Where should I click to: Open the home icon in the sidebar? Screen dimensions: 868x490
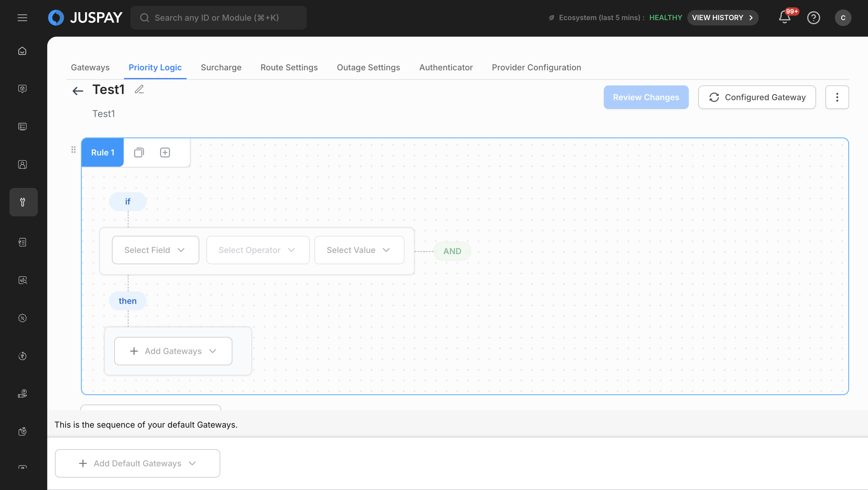[x=22, y=51]
